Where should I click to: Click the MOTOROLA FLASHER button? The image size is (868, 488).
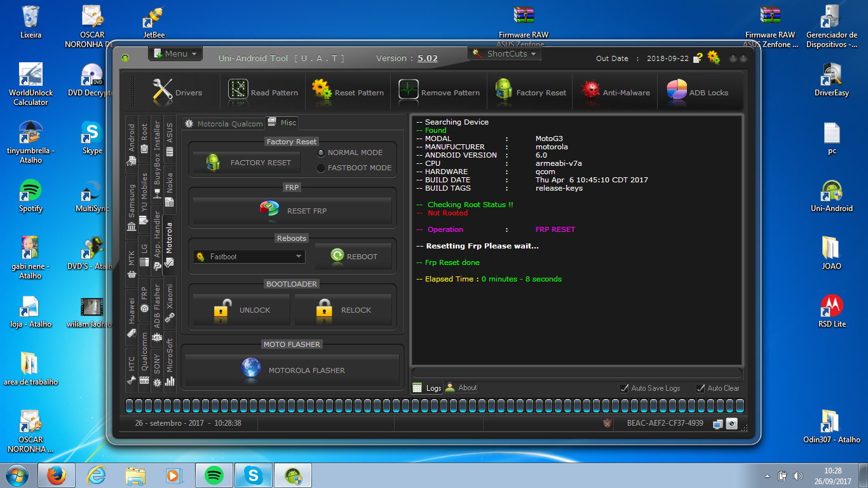pos(292,370)
